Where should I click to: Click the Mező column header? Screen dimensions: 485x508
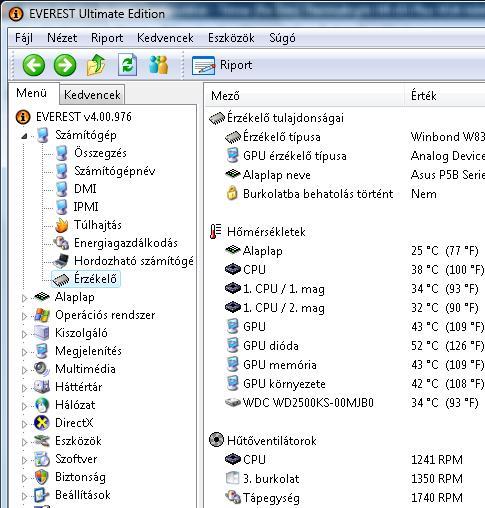pos(304,96)
